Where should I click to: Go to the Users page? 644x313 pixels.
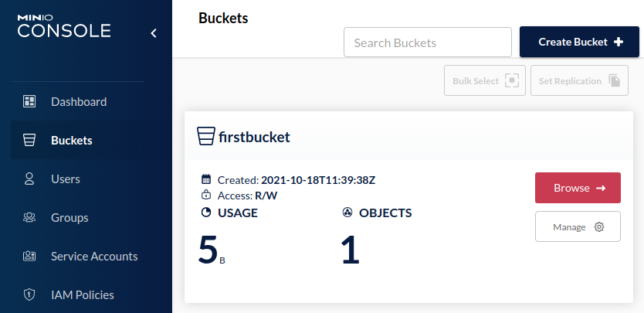(x=66, y=179)
